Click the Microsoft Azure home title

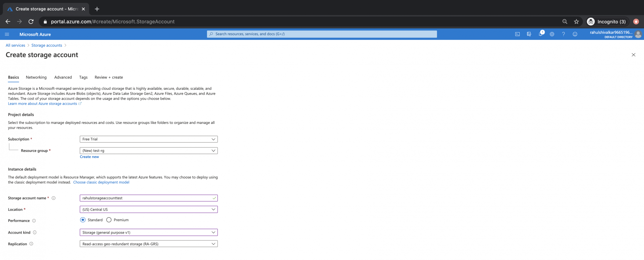tap(35, 34)
